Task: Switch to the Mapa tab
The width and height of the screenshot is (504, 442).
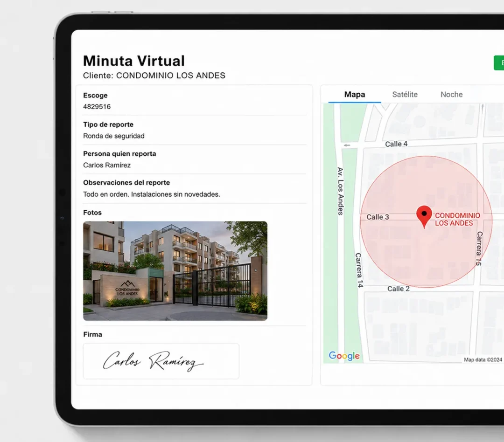Action: [x=355, y=95]
